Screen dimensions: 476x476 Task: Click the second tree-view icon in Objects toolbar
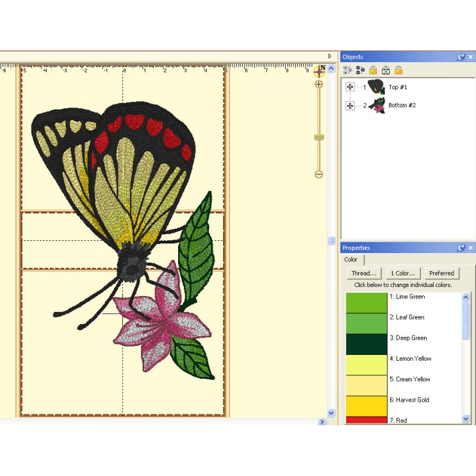(x=360, y=70)
